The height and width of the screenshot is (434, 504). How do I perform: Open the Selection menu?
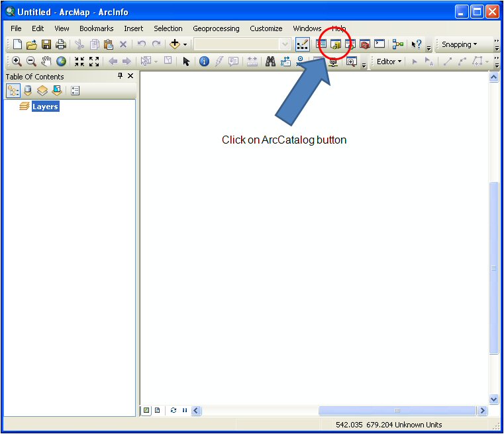[168, 28]
